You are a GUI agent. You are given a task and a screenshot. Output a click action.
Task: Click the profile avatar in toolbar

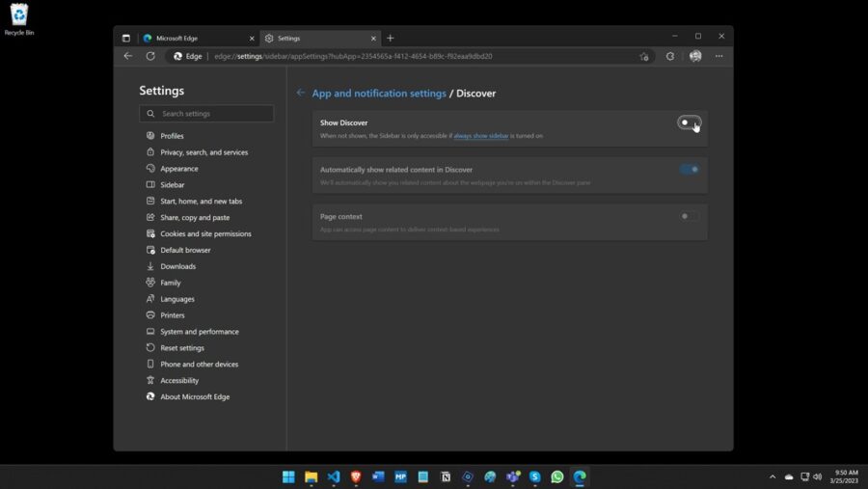pos(695,56)
